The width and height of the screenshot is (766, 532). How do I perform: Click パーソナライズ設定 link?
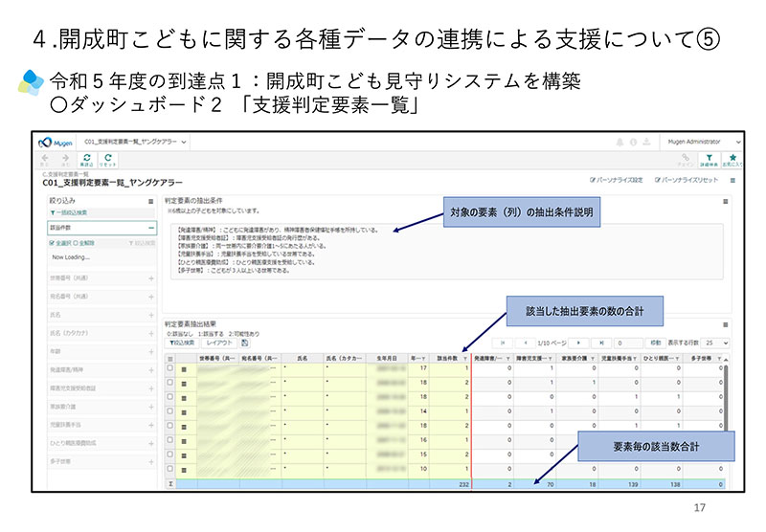pos(616,180)
